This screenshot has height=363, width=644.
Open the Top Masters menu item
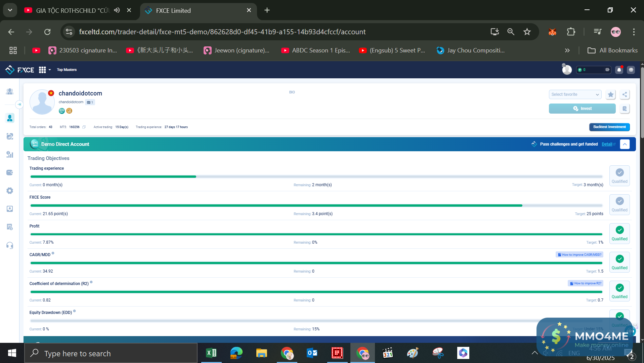[67, 70]
